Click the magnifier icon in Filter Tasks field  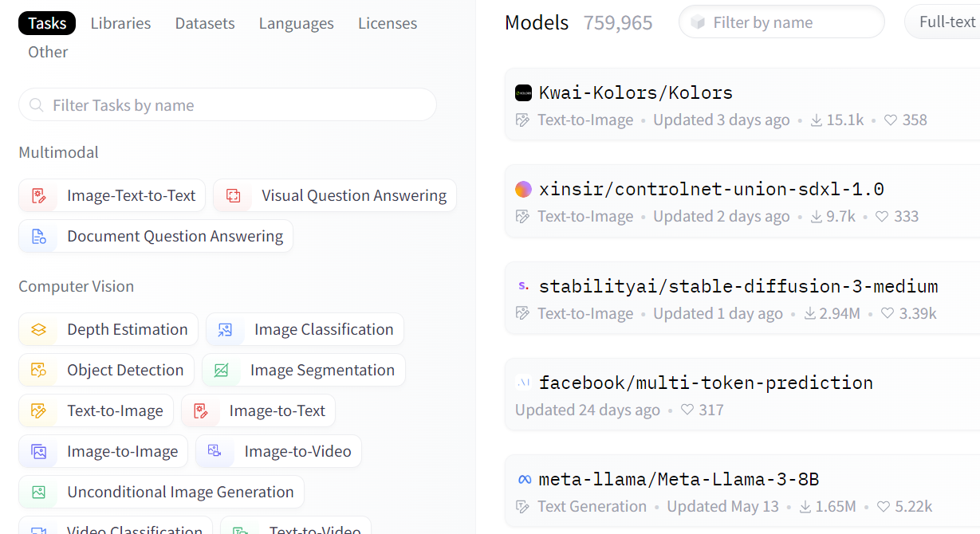37,105
